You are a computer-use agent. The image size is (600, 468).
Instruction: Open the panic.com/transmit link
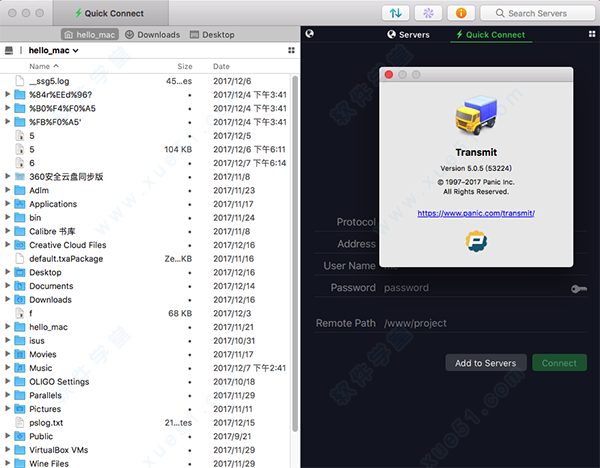coord(476,213)
